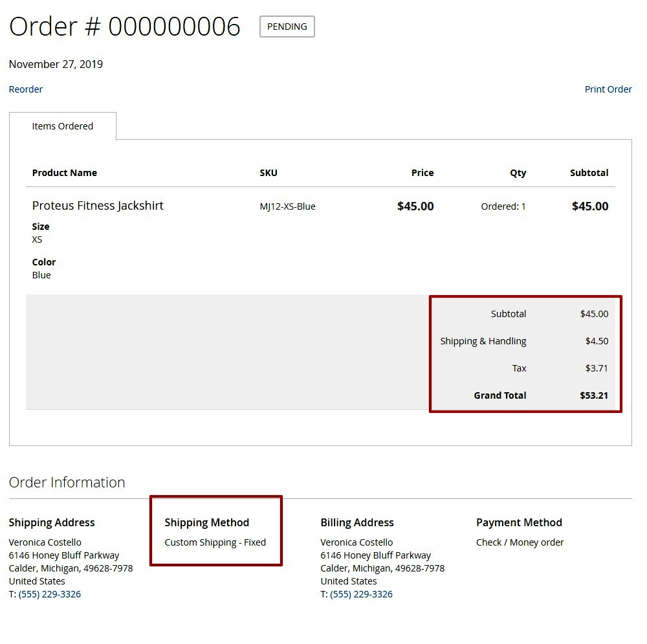Click the Product Name column header
This screenshot has height=644, width=647.
coord(65,173)
